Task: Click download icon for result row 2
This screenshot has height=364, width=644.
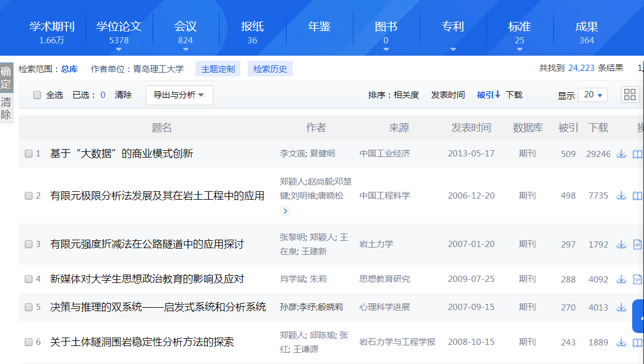Action: click(621, 195)
